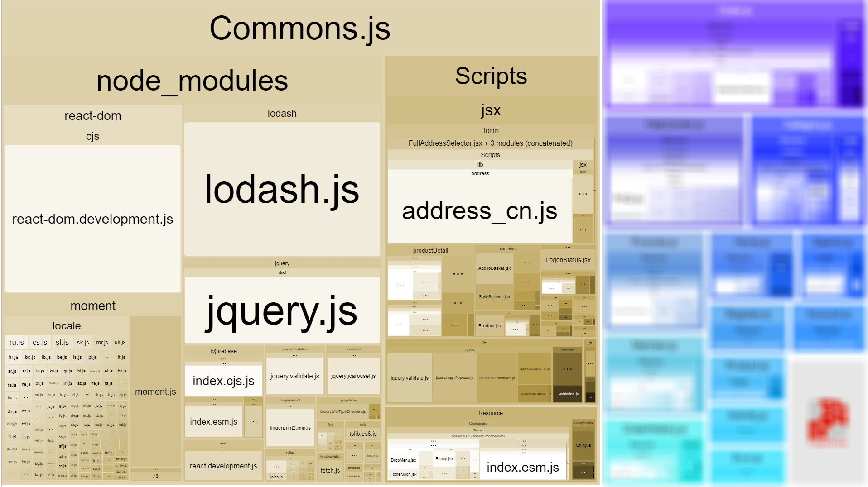Select the moment folder label

click(x=93, y=306)
